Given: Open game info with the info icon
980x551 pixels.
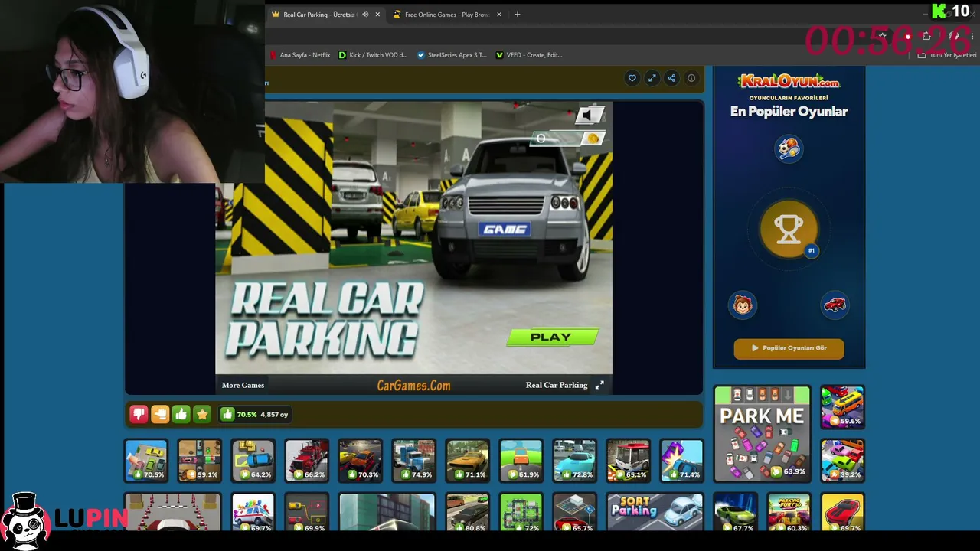Looking at the screenshot, I should point(691,78).
